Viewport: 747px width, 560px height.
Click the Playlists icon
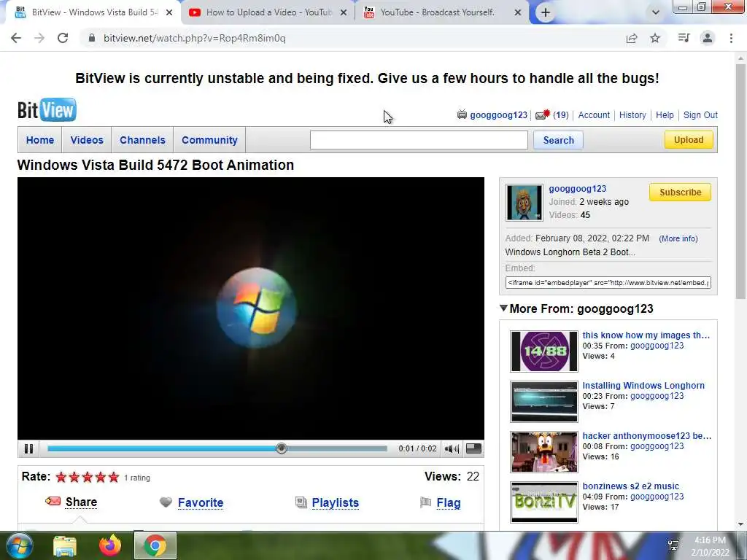(301, 502)
